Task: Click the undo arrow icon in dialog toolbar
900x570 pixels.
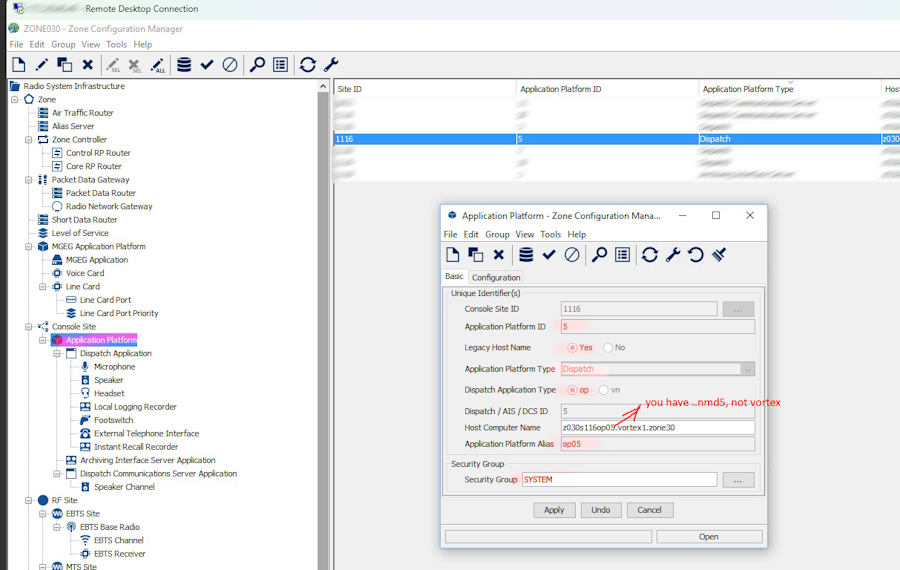Action: coord(696,255)
